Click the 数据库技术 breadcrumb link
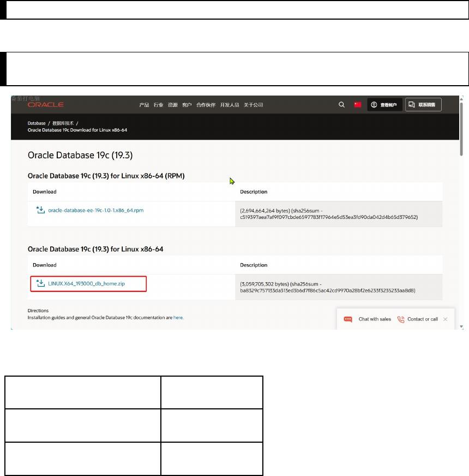The width and height of the screenshot is (469, 476). point(63,123)
